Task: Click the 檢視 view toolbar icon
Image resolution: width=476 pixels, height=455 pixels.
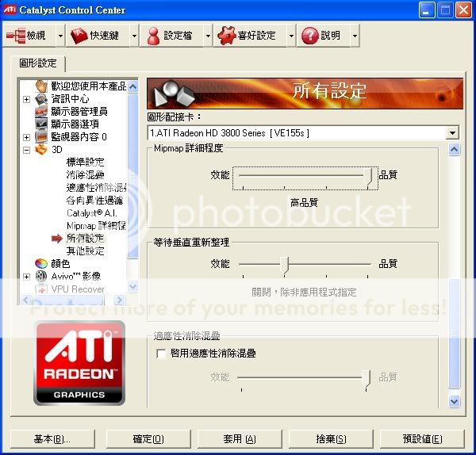Action: [x=16, y=36]
